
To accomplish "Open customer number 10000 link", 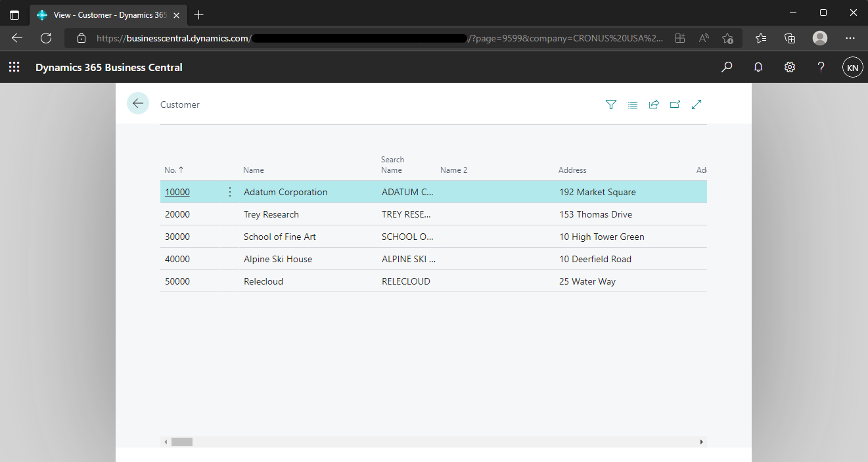I will [x=177, y=192].
